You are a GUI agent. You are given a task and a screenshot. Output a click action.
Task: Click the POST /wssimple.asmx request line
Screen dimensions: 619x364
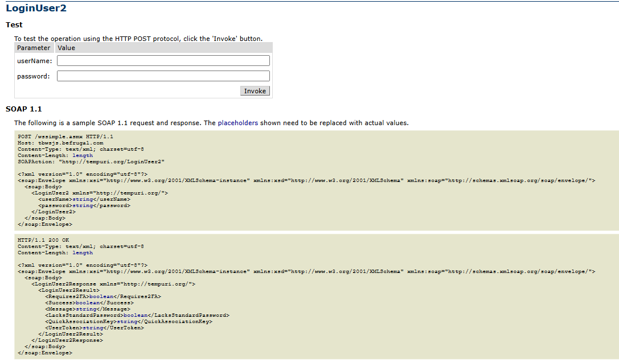(65, 136)
